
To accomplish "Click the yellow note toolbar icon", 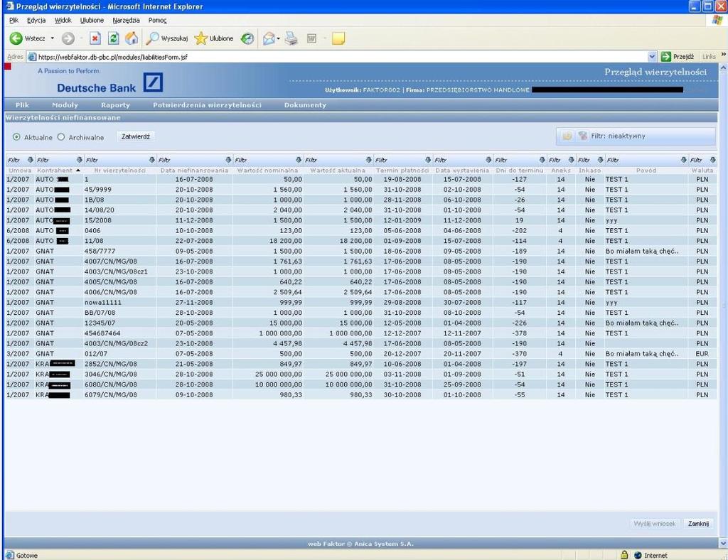I will [338, 38].
